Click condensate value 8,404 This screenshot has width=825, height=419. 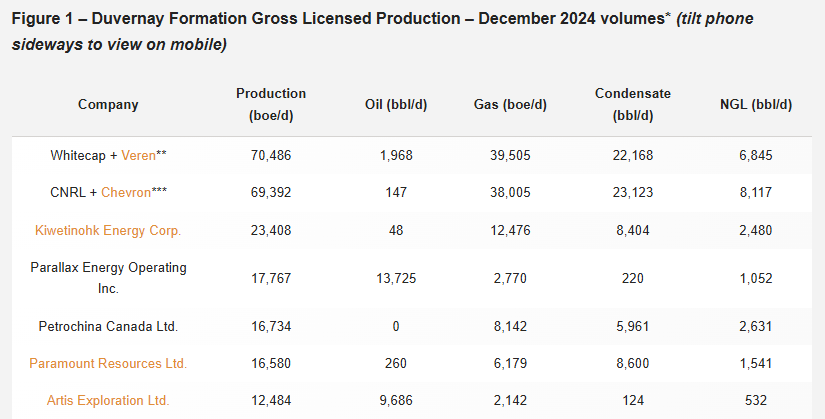tap(633, 231)
